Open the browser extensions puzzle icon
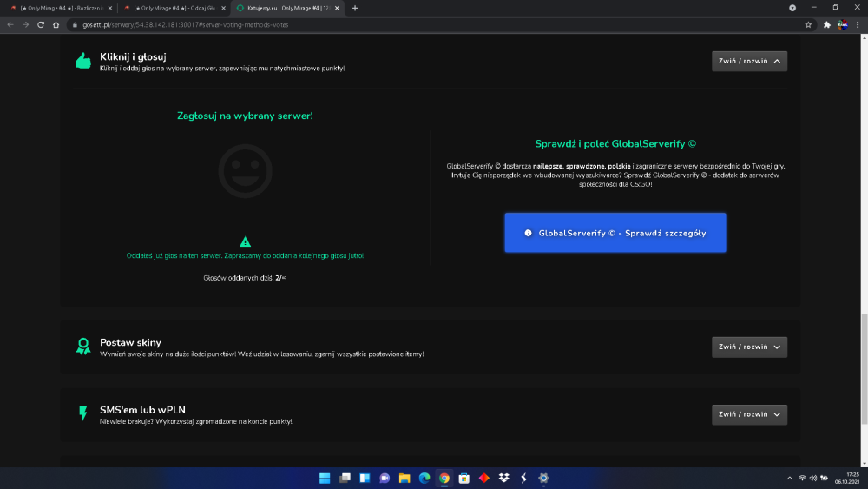The height and width of the screenshot is (489, 868). 827,25
